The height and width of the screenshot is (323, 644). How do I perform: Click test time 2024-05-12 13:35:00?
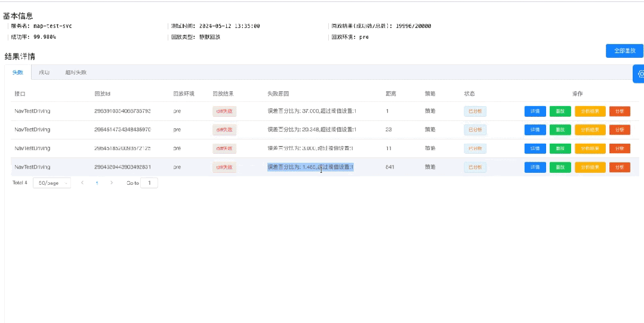(x=230, y=26)
